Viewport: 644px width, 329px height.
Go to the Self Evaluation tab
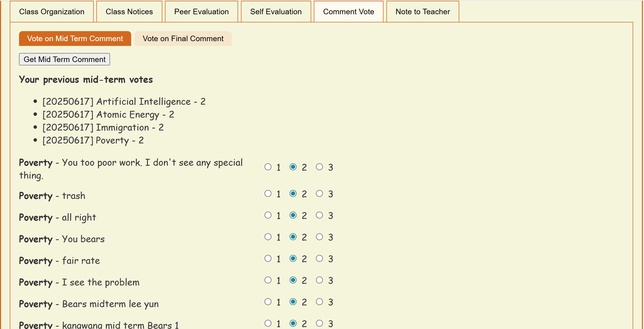tap(276, 12)
